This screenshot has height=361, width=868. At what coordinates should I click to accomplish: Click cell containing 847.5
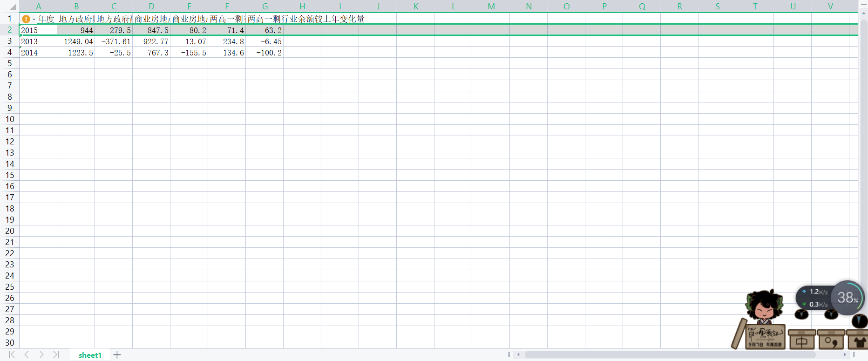click(x=151, y=30)
